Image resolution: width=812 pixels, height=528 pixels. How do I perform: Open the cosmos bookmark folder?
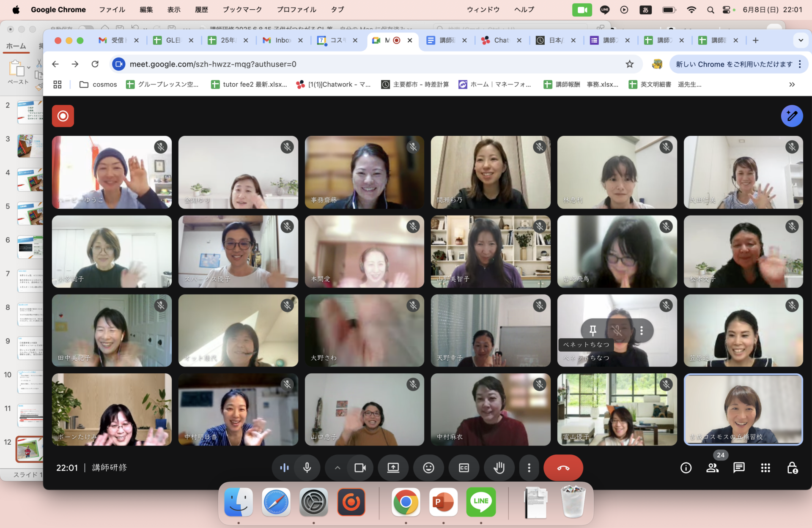(98, 85)
